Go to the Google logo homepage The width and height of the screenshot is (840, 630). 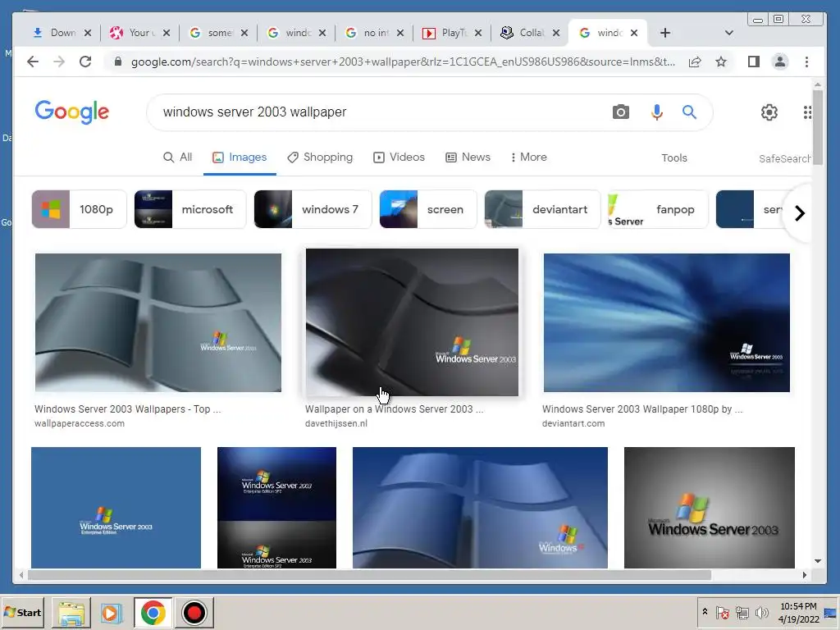pos(72,112)
